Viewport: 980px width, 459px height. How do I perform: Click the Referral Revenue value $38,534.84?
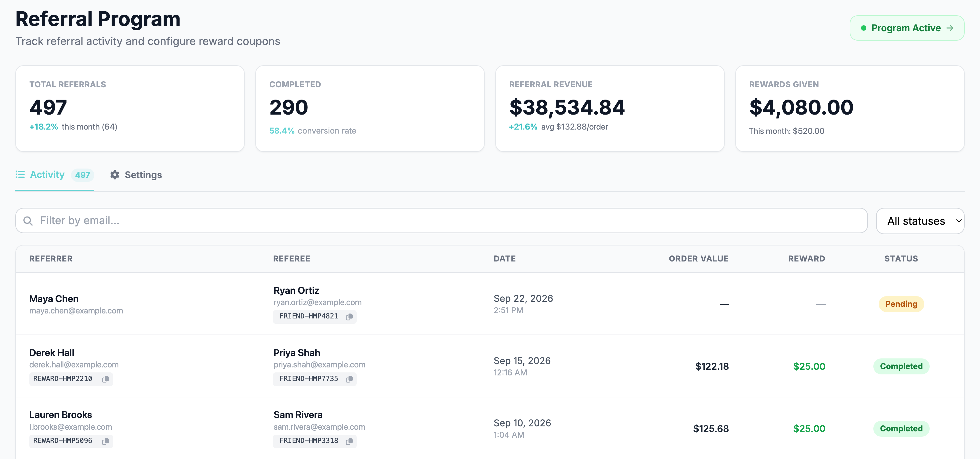(x=567, y=107)
